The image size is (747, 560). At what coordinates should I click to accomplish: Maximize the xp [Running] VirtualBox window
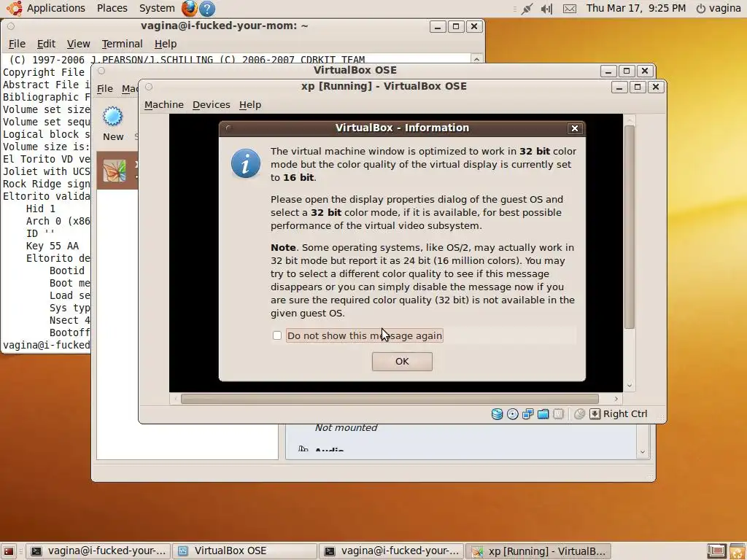pyautogui.click(x=638, y=87)
